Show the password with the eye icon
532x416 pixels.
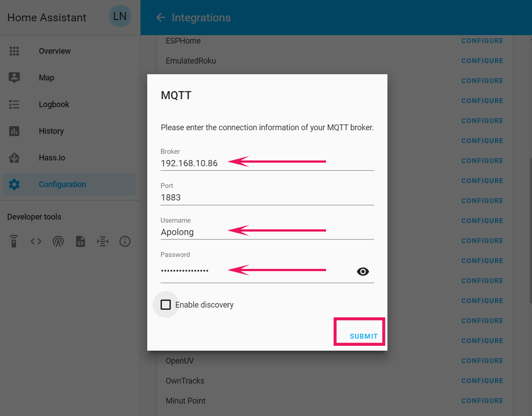pos(363,272)
